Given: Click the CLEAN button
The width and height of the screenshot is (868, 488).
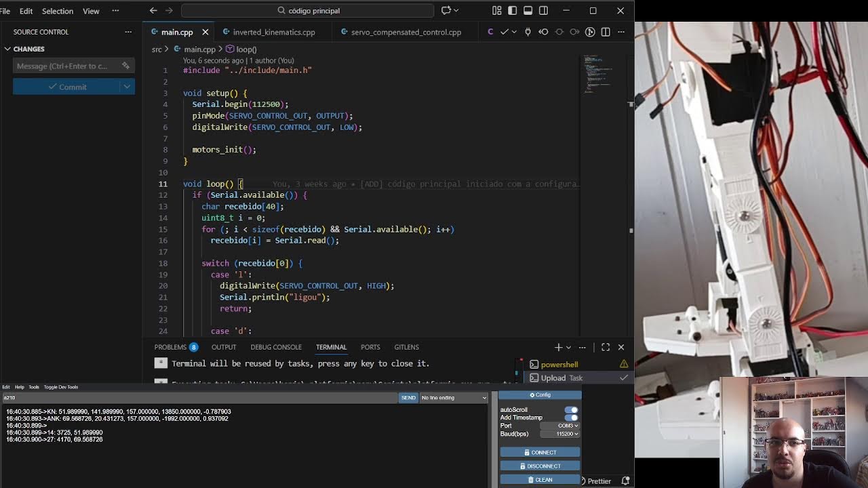Looking at the screenshot, I should tap(540, 479).
